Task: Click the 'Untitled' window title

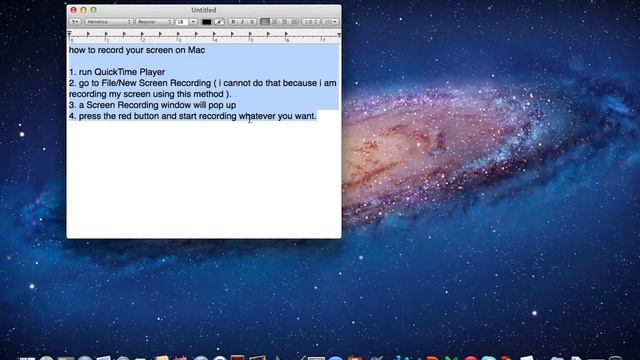Action: coord(204,10)
